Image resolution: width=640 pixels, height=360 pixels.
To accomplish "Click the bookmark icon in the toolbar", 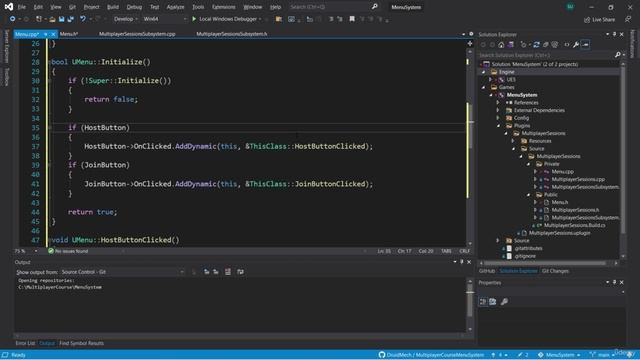I will (352, 19).
